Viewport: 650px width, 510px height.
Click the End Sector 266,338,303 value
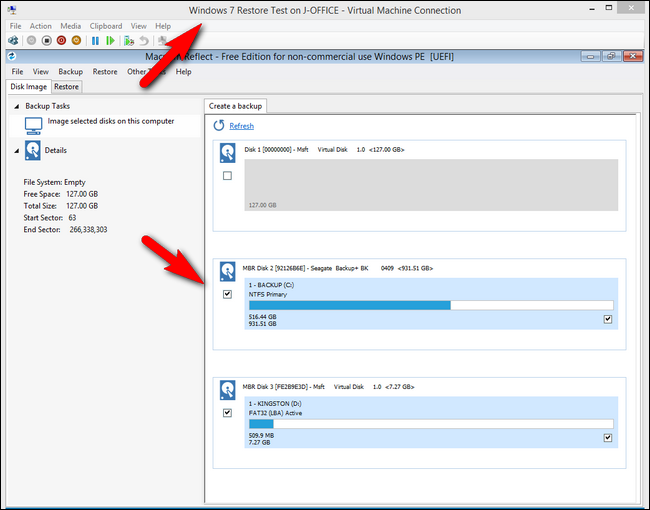tap(88, 230)
